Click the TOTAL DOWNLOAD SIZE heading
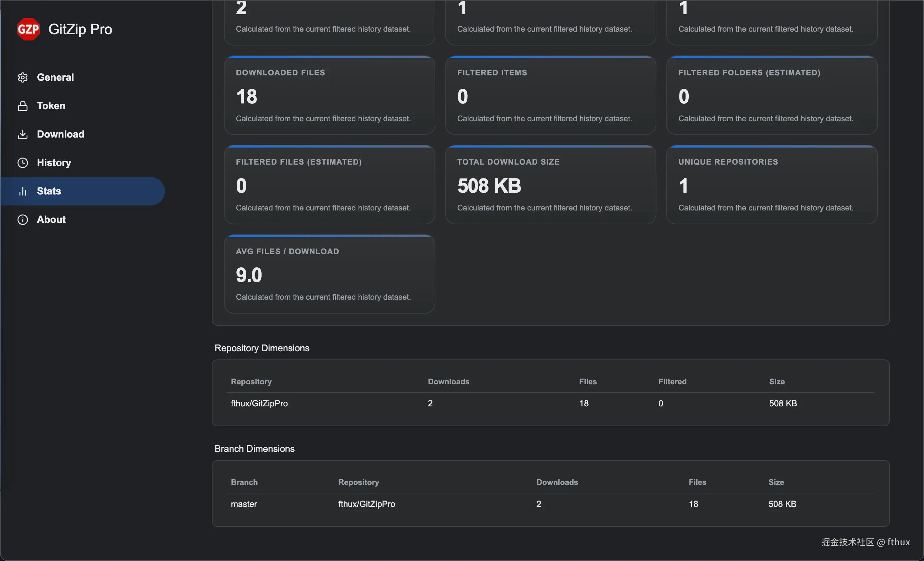The height and width of the screenshot is (561, 924). pos(508,162)
